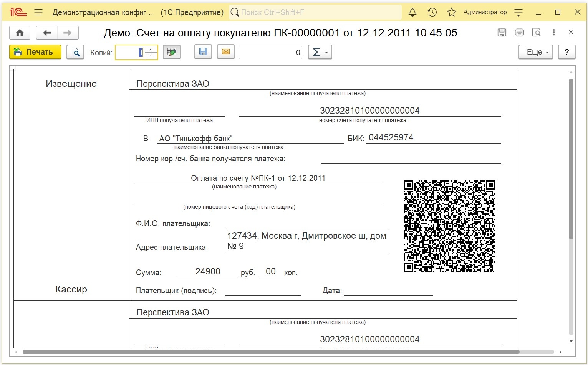Open the sigma sum function dropdown
Screen dimensions: 588x365
point(320,52)
